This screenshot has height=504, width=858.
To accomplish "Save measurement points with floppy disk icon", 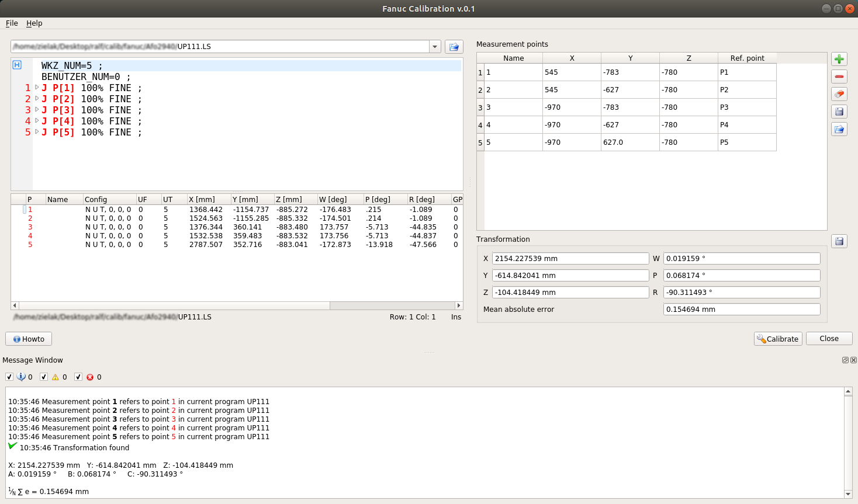I will pyautogui.click(x=839, y=112).
